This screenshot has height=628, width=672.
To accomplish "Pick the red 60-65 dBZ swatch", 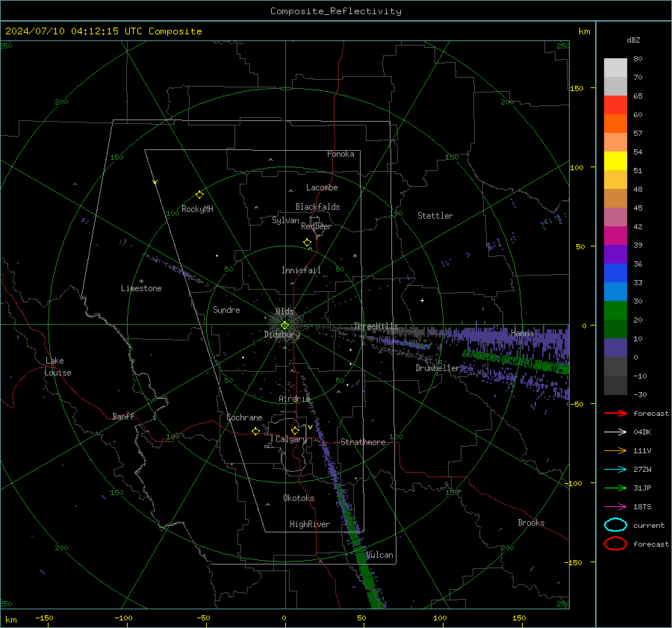I will (615, 105).
